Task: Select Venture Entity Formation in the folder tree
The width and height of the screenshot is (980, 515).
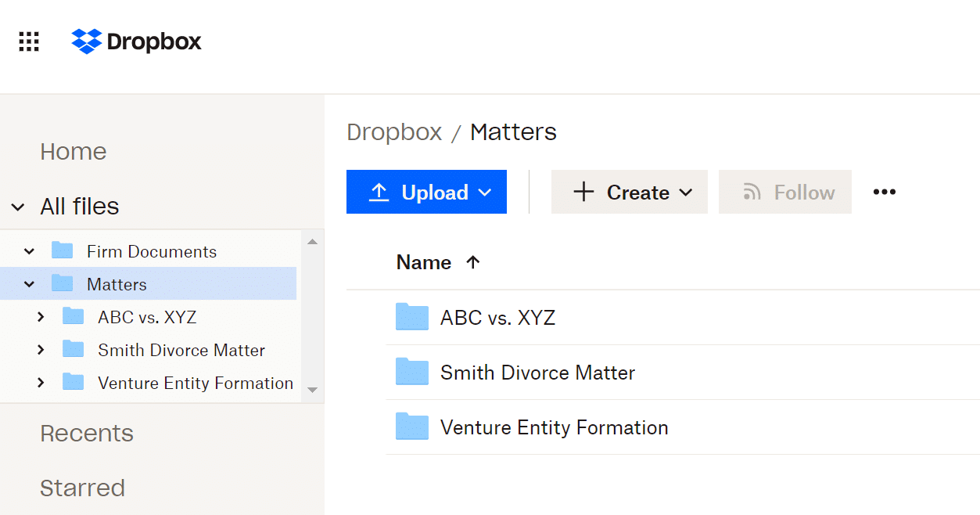Action: click(x=196, y=383)
